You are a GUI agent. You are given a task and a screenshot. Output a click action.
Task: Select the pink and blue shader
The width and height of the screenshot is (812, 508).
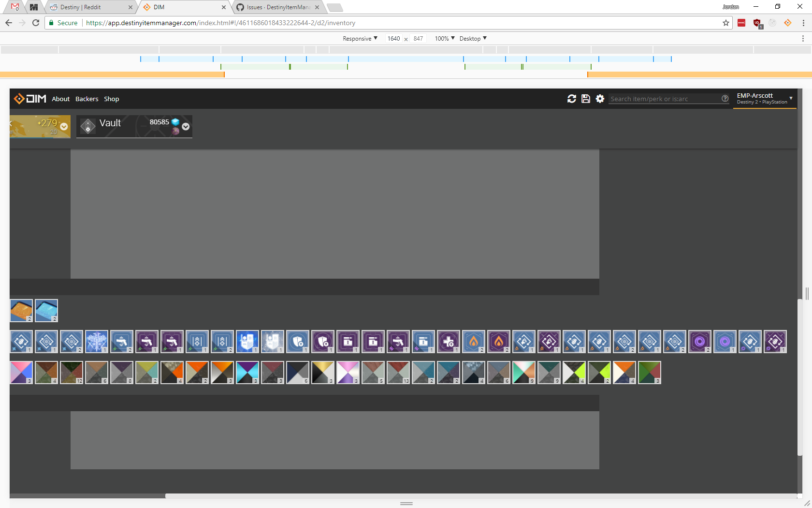tap(21, 373)
